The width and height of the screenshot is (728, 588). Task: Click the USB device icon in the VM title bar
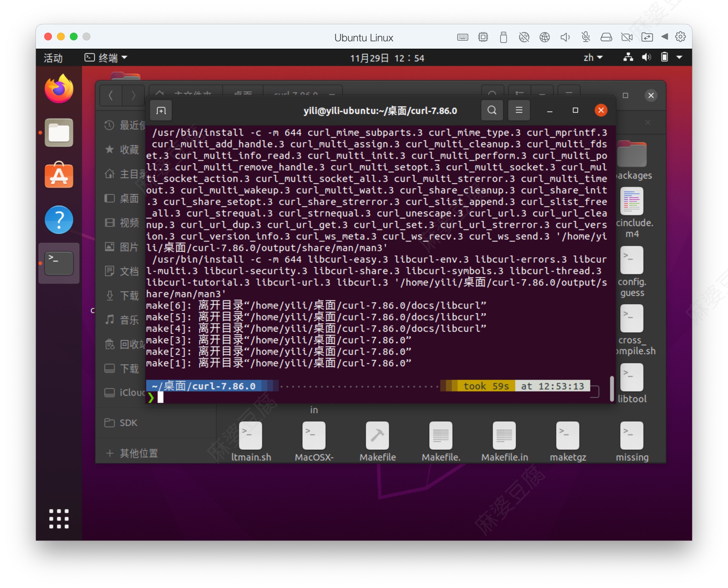click(503, 37)
